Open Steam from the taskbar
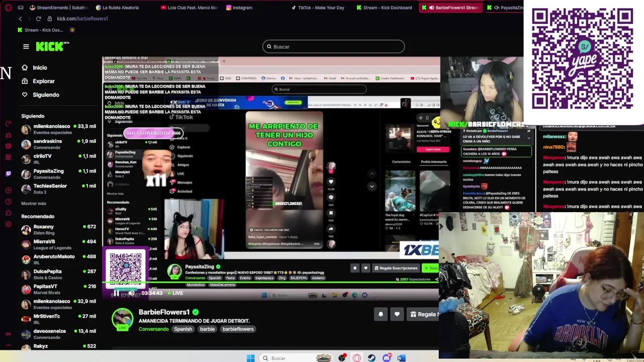 371,358
